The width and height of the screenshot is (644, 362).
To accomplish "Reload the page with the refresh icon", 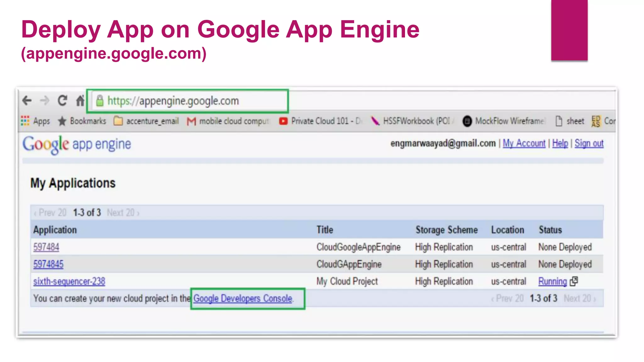I will (62, 101).
